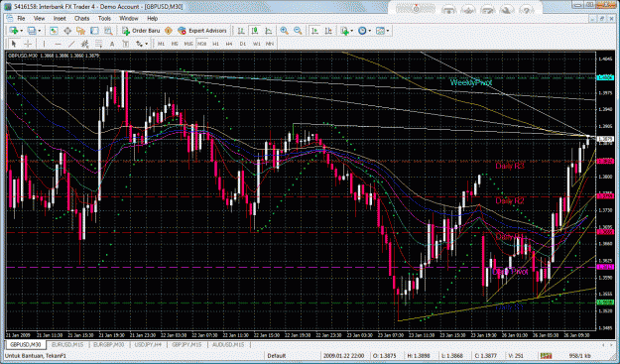The width and height of the screenshot is (620, 364).
Task: Switch to M1 timeframe
Action: tap(161, 44)
